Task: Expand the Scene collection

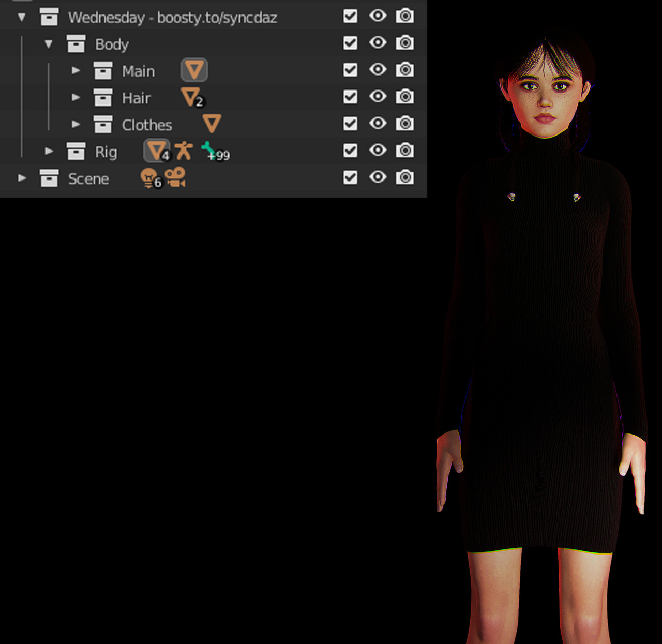Action: click(x=22, y=178)
